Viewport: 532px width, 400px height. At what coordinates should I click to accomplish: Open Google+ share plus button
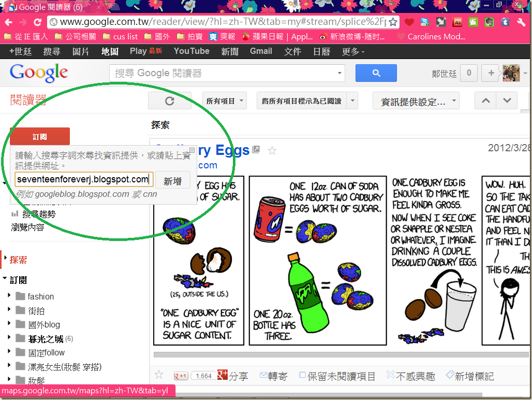[x=491, y=73]
